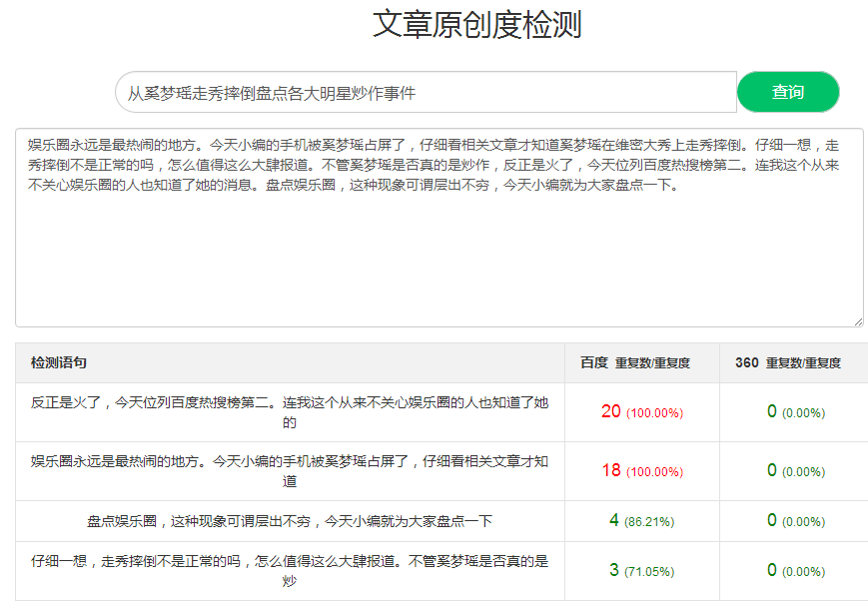868x605 pixels.
Task: Select the detected sentence starting 娱乐圈永远是最热闹
Action: click(290, 470)
